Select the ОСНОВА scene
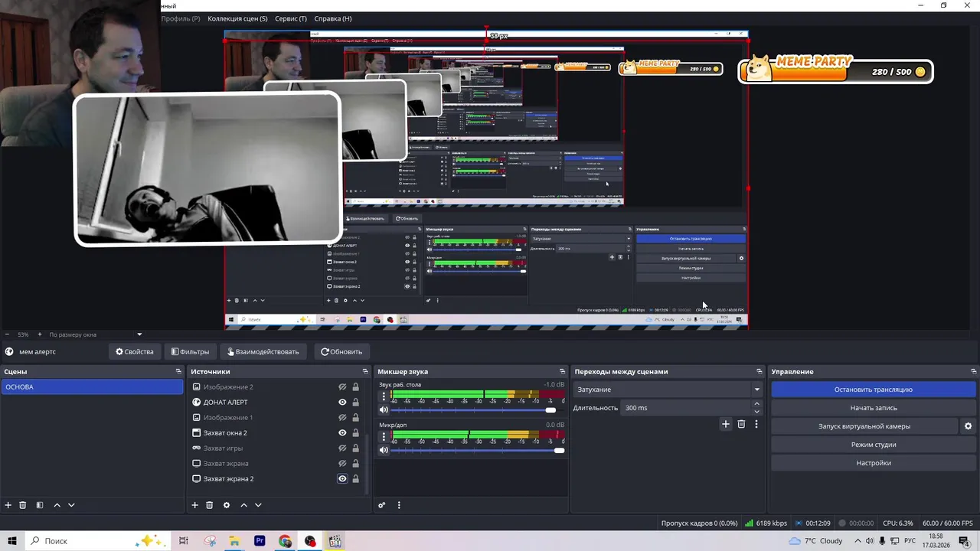 (92, 387)
